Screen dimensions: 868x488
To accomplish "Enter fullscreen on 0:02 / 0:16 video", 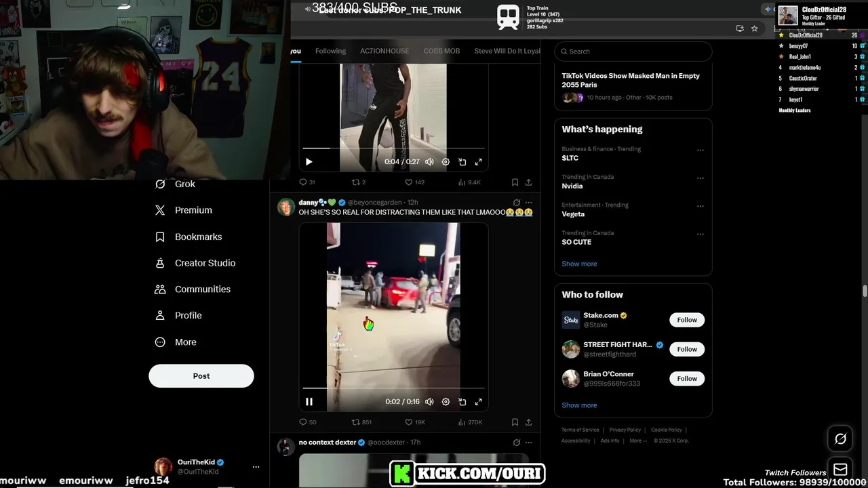I will click(478, 402).
